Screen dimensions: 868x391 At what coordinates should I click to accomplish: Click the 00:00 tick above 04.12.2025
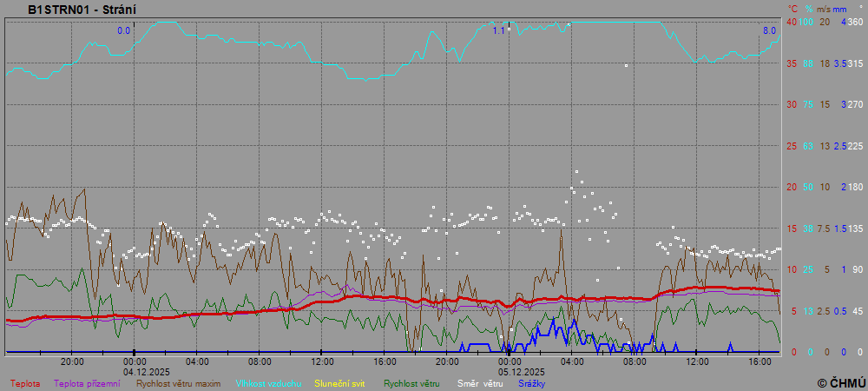(135, 361)
